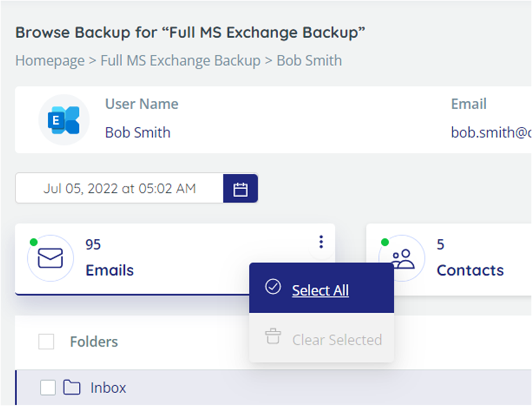Click Bob Smith breadcrumb entry
The width and height of the screenshot is (532, 406).
[309, 61]
